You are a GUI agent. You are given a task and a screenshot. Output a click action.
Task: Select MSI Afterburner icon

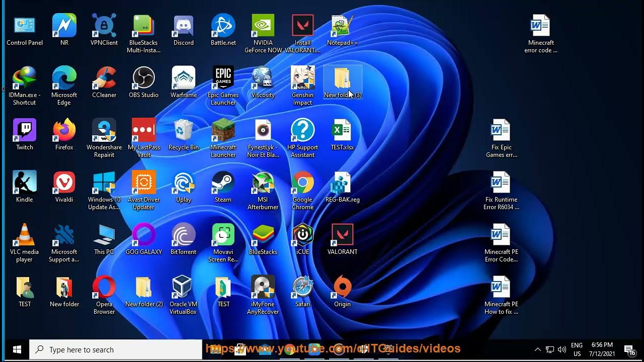coord(263,191)
